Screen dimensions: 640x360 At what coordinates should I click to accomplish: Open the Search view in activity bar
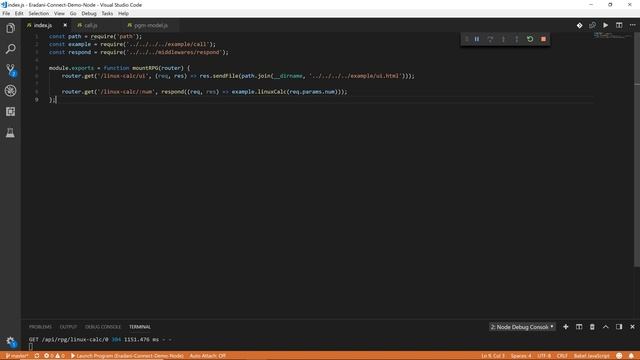(x=10, y=49)
